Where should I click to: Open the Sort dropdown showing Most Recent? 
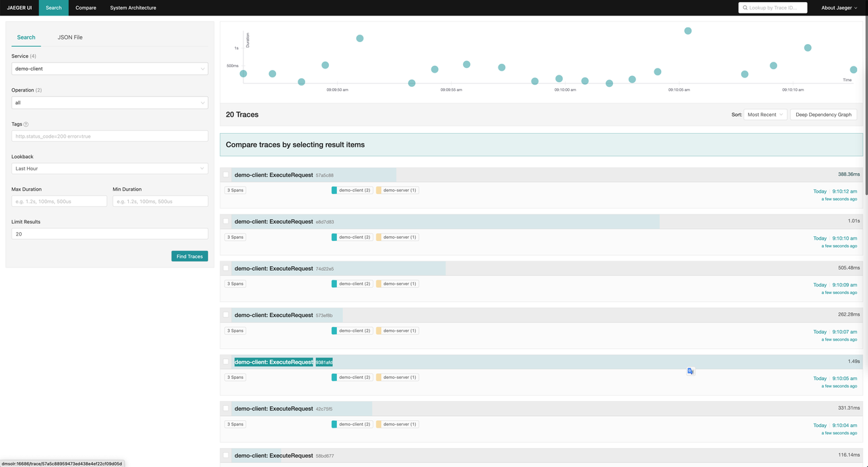tap(766, 115)
